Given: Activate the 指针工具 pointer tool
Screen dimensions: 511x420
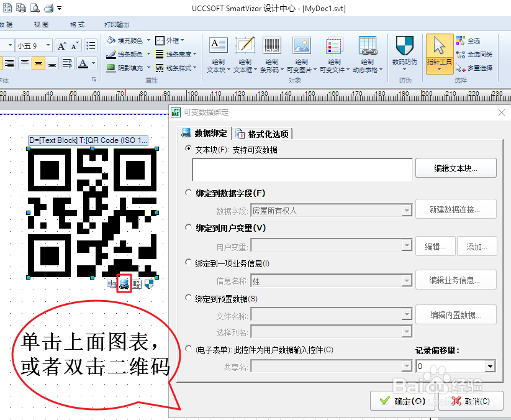Looking at the screenshot, I should (x=440, y=54).
